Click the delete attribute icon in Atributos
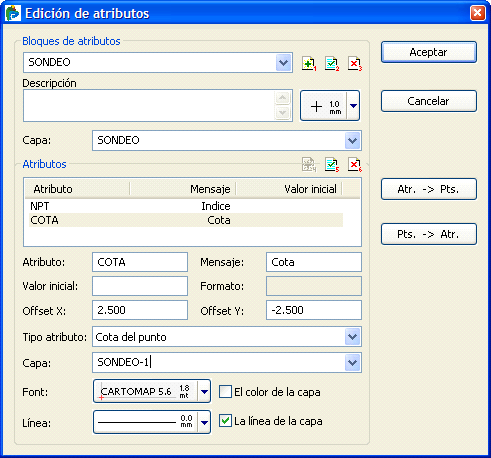 (355, 164)
